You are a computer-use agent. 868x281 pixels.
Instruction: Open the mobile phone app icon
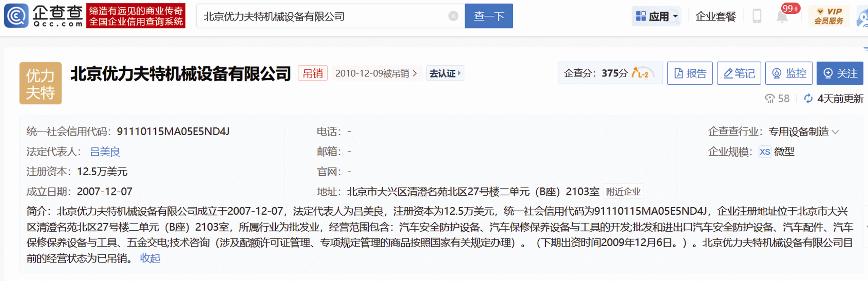pos(757,16)
